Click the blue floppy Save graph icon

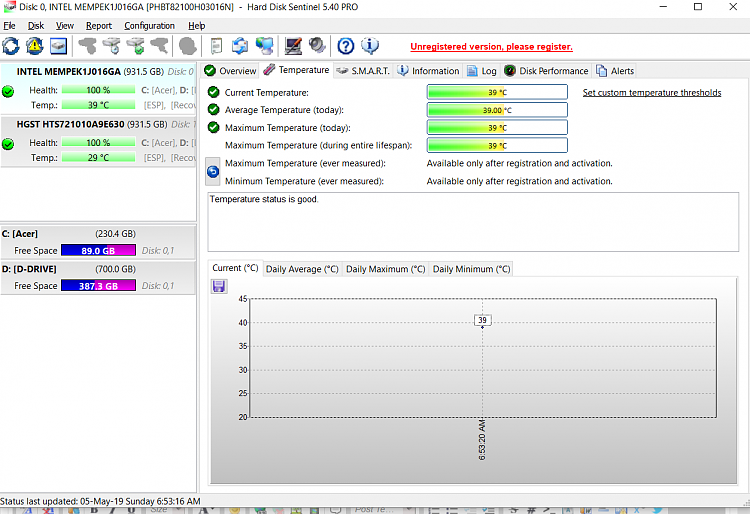pyautogui.click(x=219, y=286)
